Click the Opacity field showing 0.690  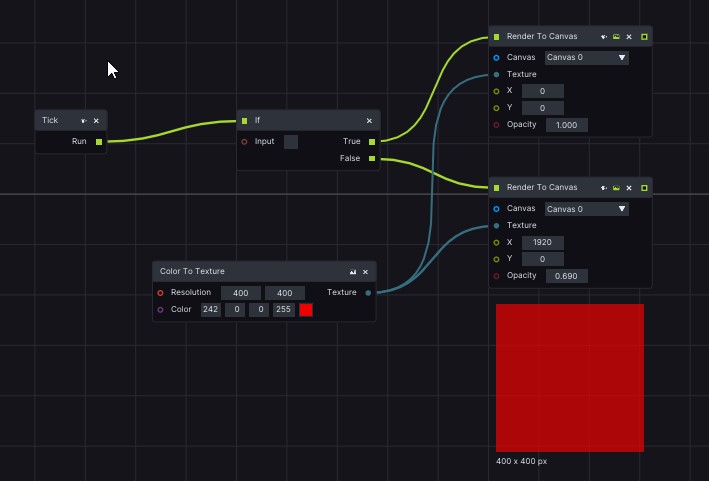point(566,276)
